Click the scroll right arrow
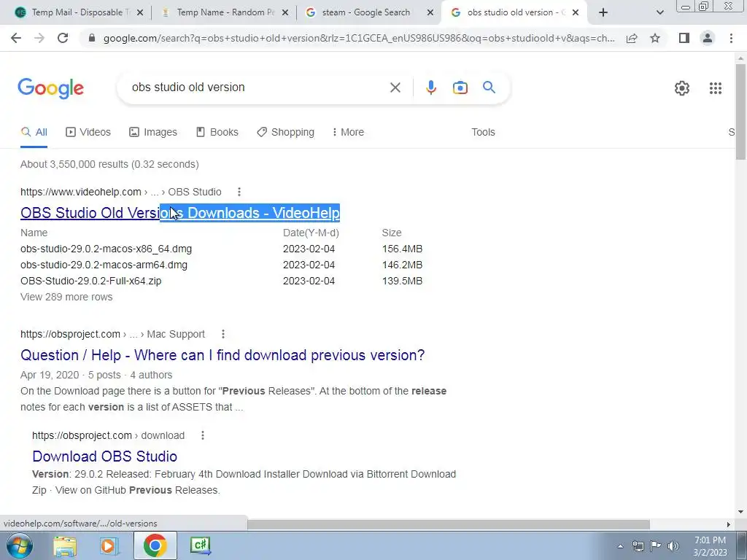747x560 pixels. (x=729, y=524)
